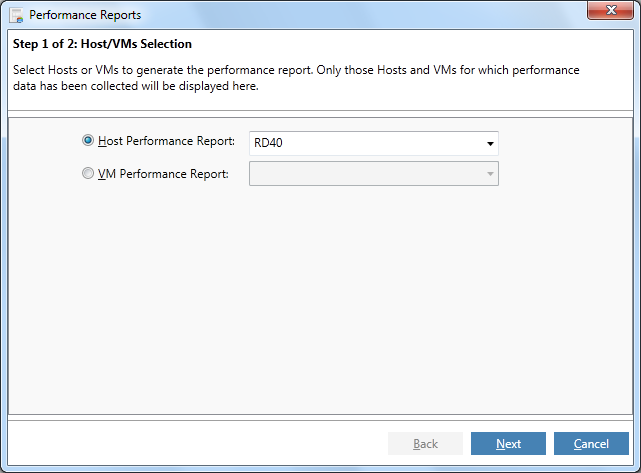Go to the next step with Next

(x=508, y=444)
